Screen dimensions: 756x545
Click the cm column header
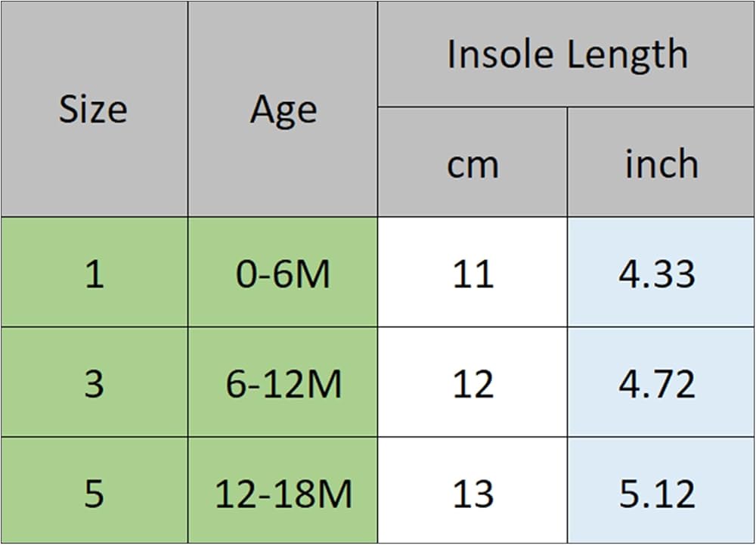click(x=472, y=162)
